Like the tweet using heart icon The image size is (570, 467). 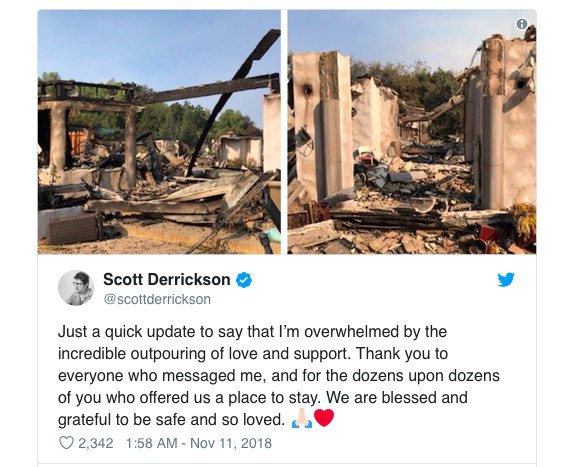pyautogui.click(x=66, y=443)
